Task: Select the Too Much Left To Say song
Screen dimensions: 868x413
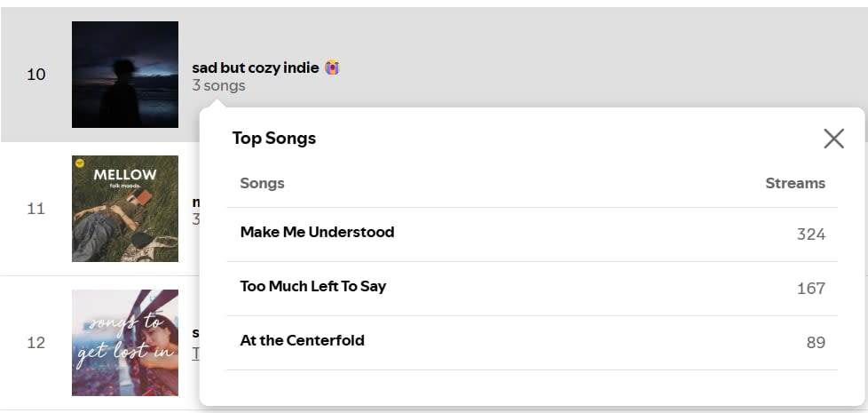Action: tap(313, 287)
